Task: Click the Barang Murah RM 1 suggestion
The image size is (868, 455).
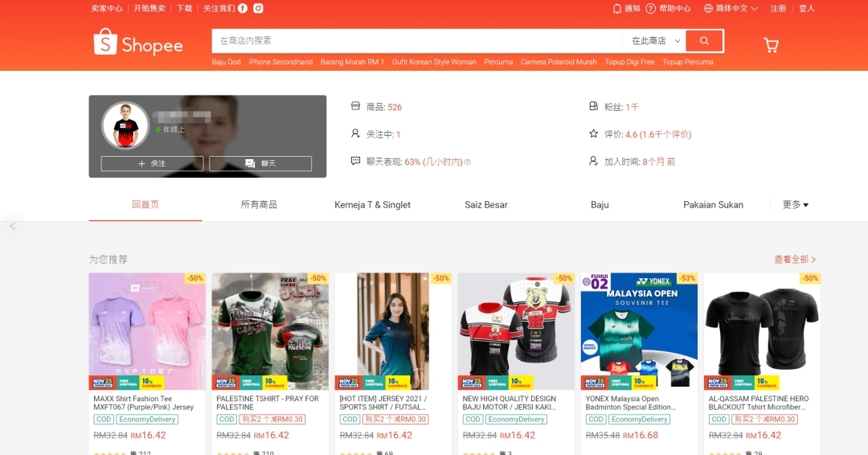Action: pyautogui.click(x=352, y=62)
